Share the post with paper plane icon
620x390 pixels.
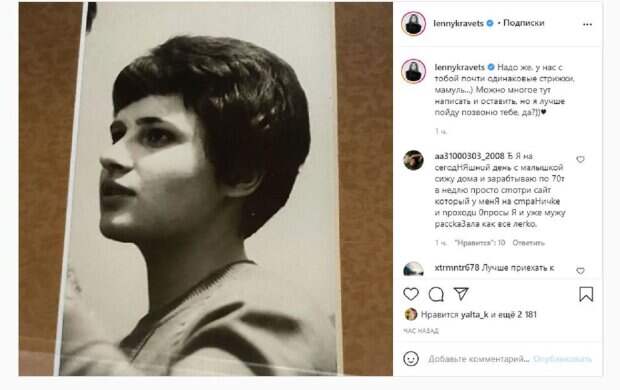461,294
